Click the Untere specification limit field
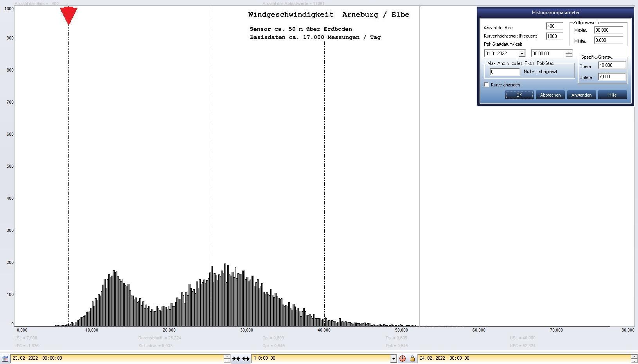The height and width of the screenshot is (364, 638). tap(611, 77)
